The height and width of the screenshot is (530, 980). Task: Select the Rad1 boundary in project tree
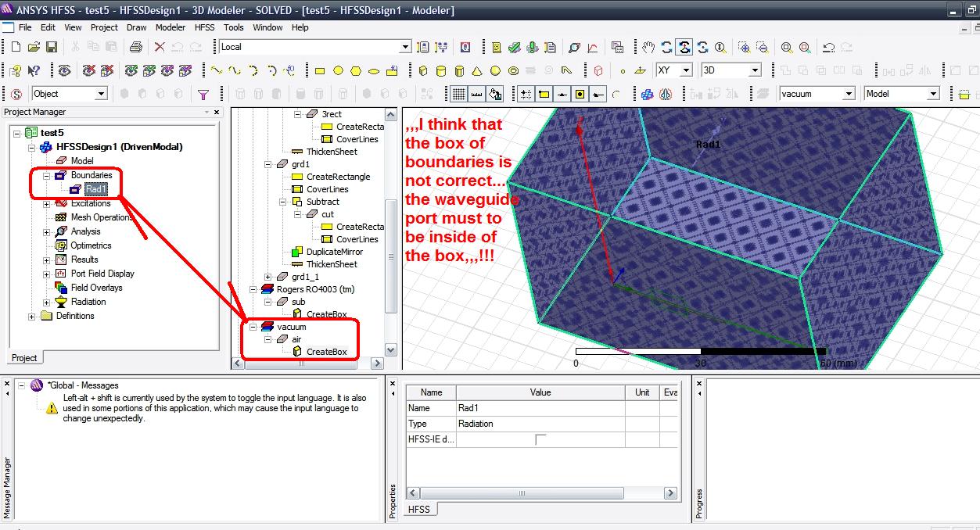tap(96, 189)
